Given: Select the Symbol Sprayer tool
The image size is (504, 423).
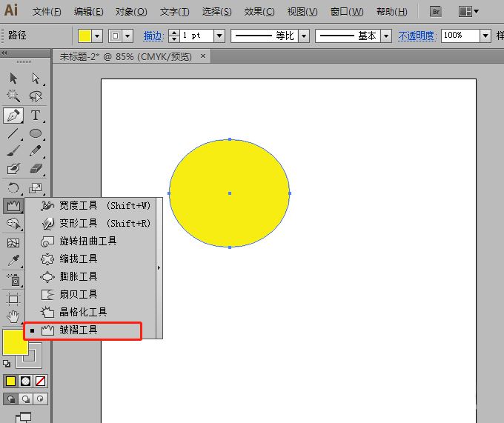Looking at the screenshot, I should 13,280.
